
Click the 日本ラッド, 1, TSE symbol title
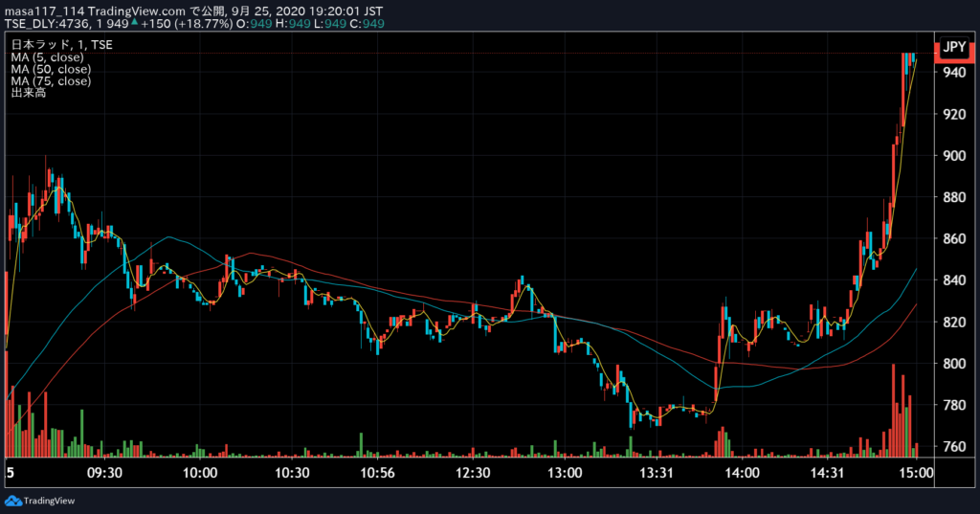point(61,44)
